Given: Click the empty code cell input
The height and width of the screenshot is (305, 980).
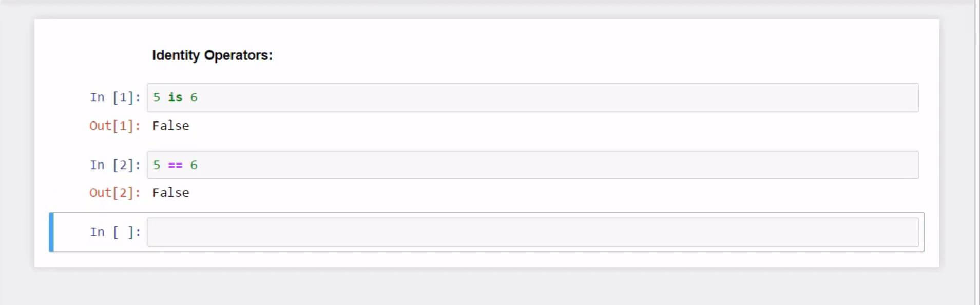Looking at the screenshot, I should (532, 232).
